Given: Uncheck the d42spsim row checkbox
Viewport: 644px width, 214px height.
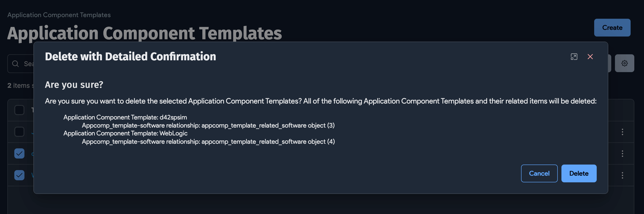Looking at the screenshot, I should (x=19, y=153).
